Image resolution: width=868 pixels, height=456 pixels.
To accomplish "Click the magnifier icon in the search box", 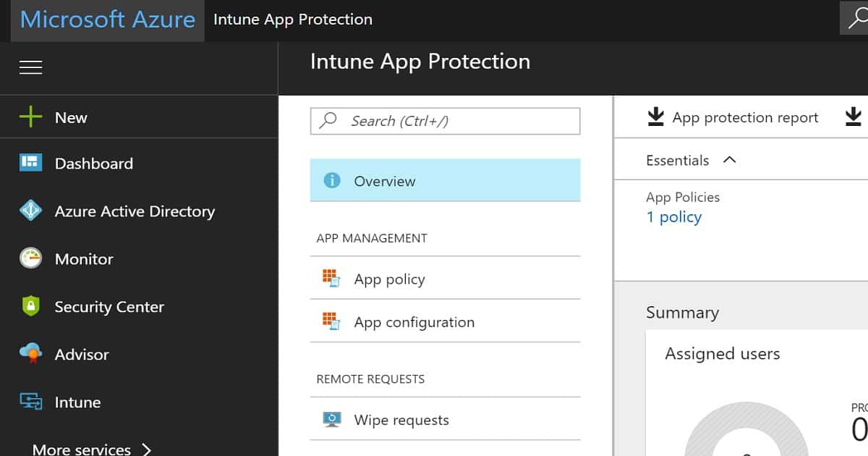I will (328, 120).
